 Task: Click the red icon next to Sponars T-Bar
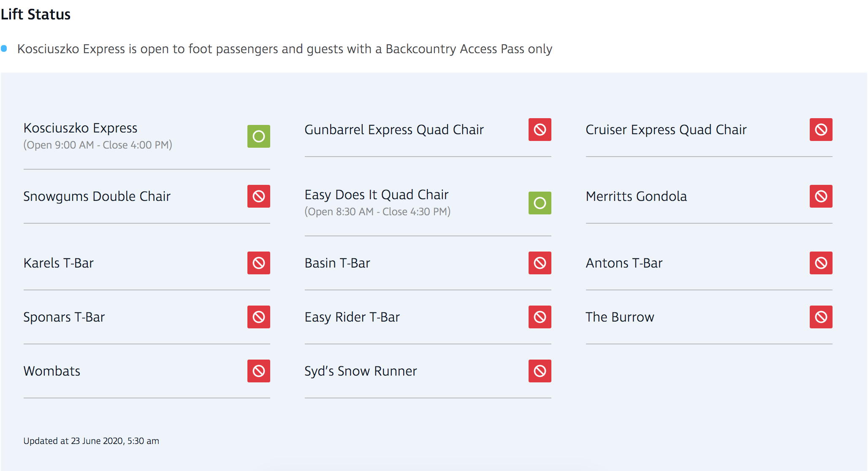pyautogui.click(x=258, y=317)
